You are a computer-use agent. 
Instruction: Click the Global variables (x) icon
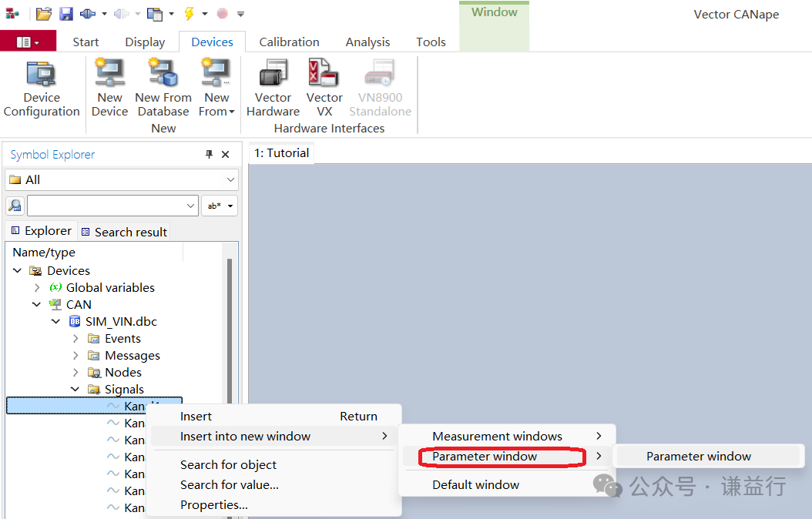pyautogui.click(x=55, y=287)
